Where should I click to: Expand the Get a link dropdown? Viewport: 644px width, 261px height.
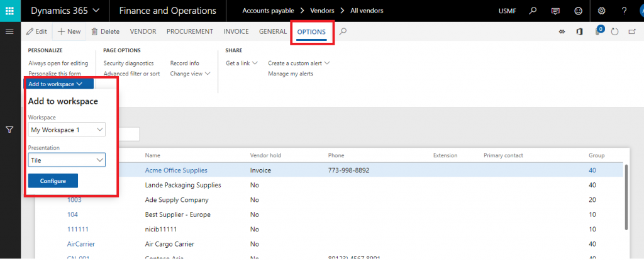(241, 64)
